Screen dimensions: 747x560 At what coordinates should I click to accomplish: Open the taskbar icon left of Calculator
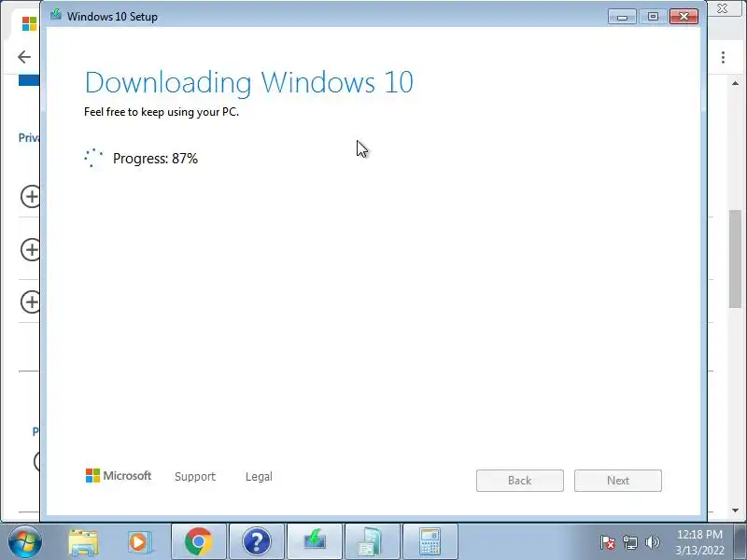(372, 542)
